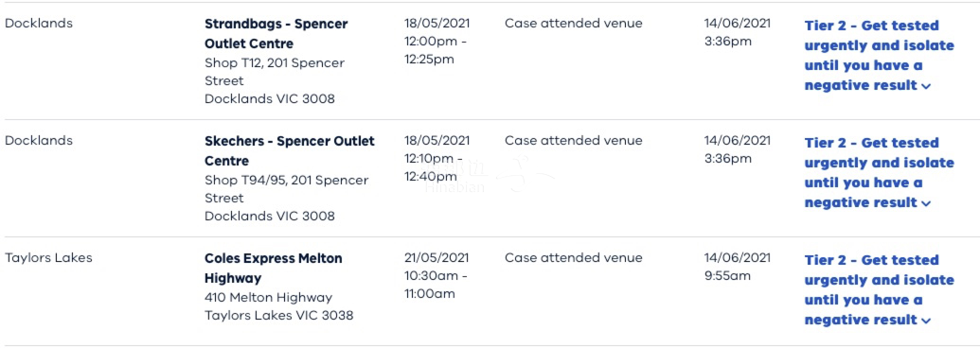Click Shop T94/95, 201 Spencer Street address

coord(286,189)
